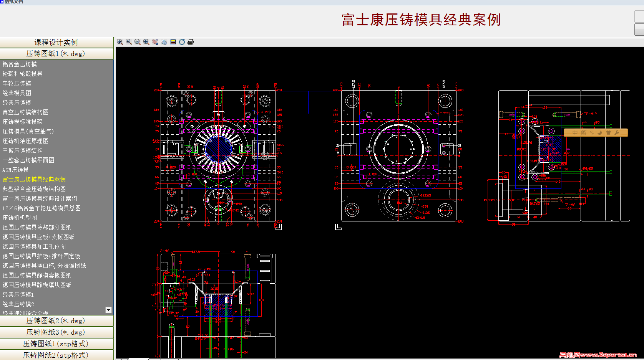Screen dimensions: 644x360
Task: Select 车轮压铸模 in the list
Action: pos(17,83)
